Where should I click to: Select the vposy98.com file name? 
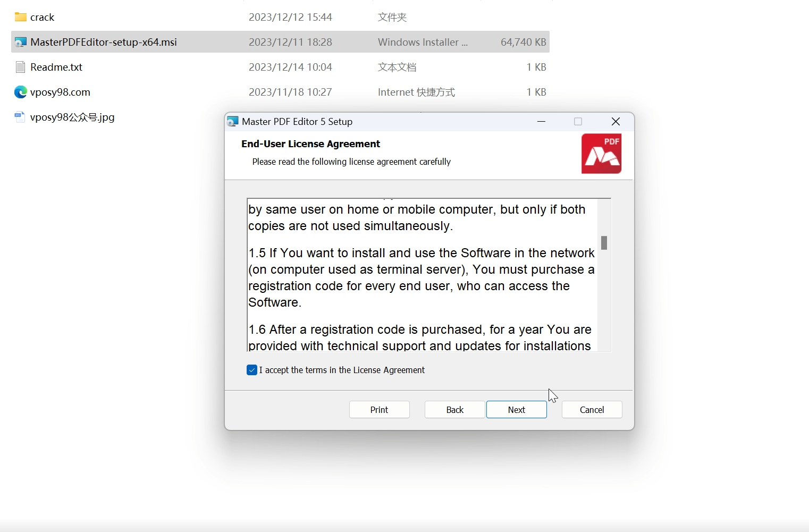pyautogui.click(x=60, y=92)
